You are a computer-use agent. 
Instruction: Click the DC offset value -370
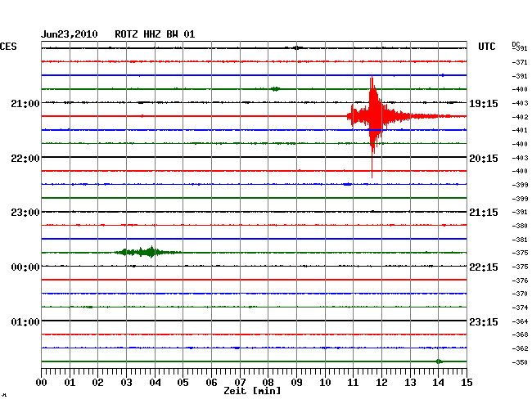click(520, 294)
